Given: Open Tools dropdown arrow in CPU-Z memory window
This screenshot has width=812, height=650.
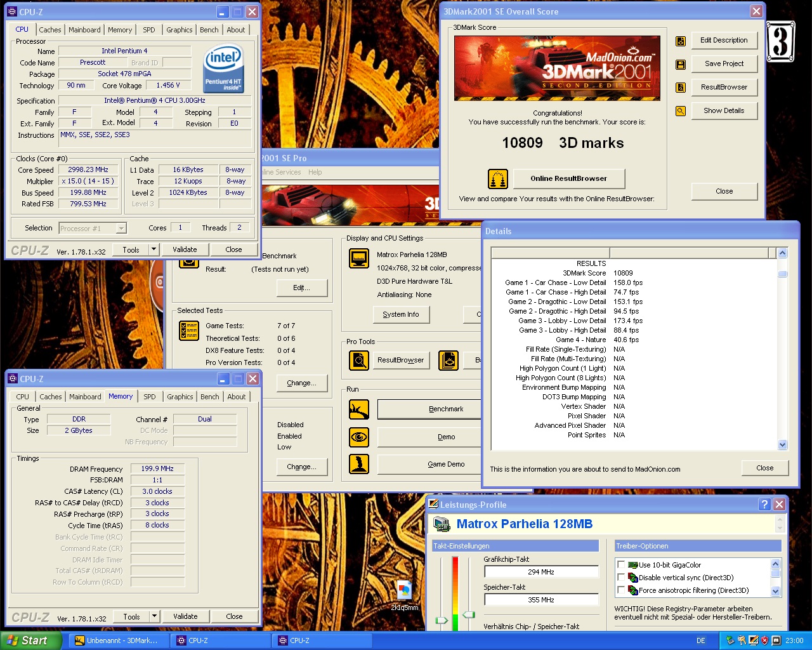Looking at the screenshot, I should (x=154, y=616).
